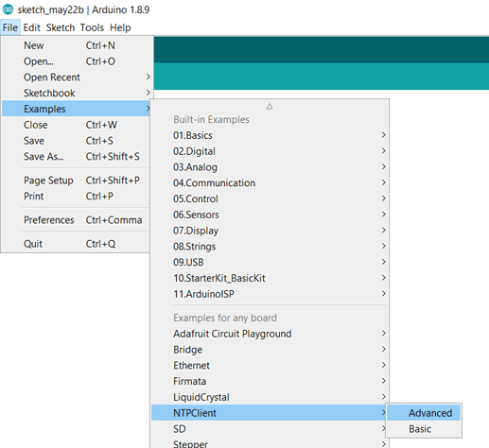
Task: Click the scroll-up triangle above the Examples list
Action: click(270, 107)
